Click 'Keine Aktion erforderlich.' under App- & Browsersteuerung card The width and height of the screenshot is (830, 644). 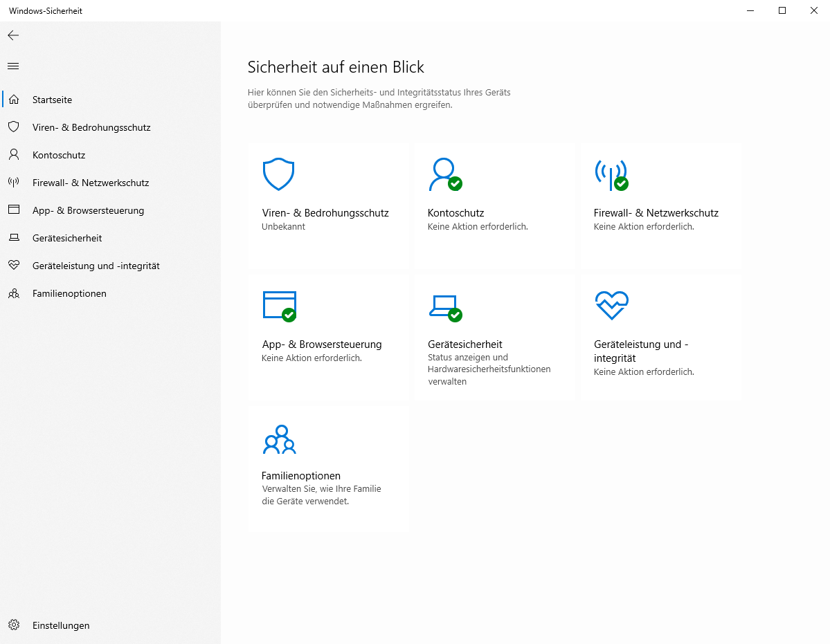(x=312, y=358)
